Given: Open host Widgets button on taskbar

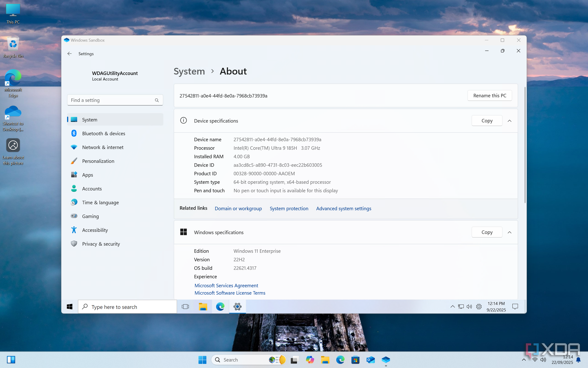Looking at the screenshot, I should [11, 360].
